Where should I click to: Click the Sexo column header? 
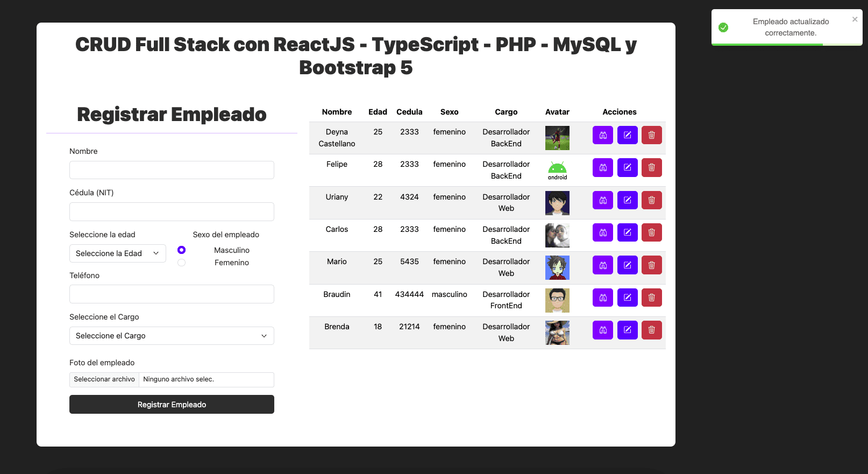pos(450,112)
